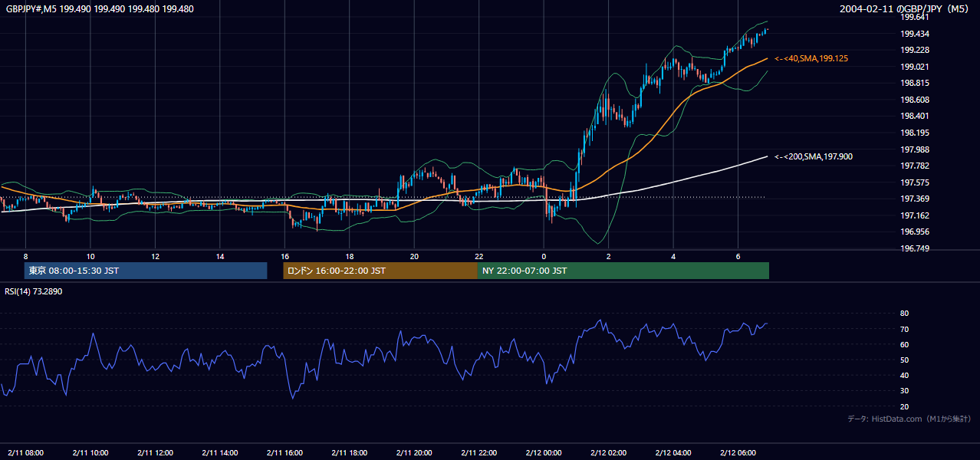Screen dimensions: 980x460
Task: Click price axis value 198.195
Action: pyautogui.click(x=914, y=133)
